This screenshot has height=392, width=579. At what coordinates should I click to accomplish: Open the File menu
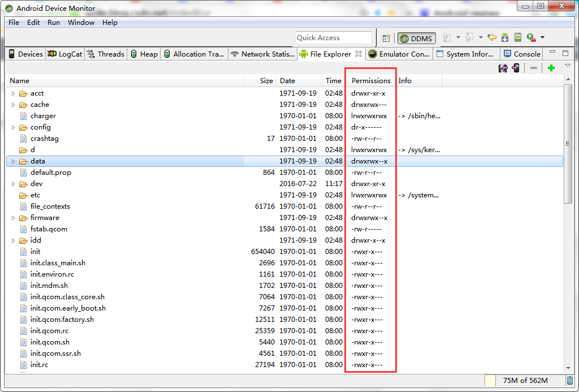click(14, 23)
